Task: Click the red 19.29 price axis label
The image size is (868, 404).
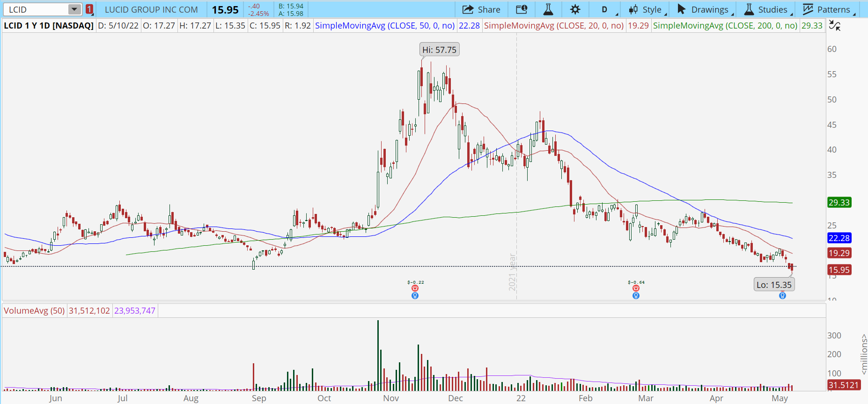Action: 839,253
